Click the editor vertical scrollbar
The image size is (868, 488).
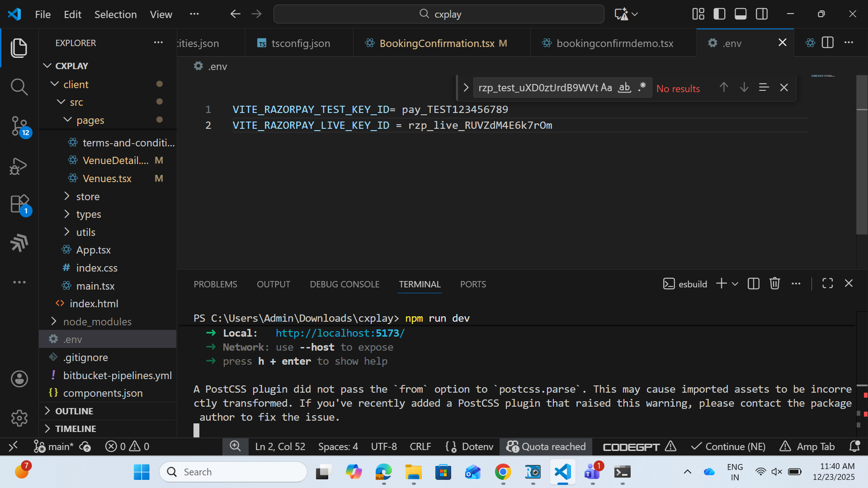coord(862,154)
